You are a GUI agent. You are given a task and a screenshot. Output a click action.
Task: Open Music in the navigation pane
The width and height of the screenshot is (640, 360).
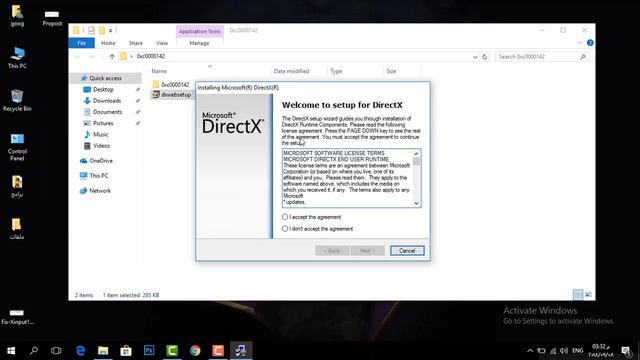coord(100,134)
